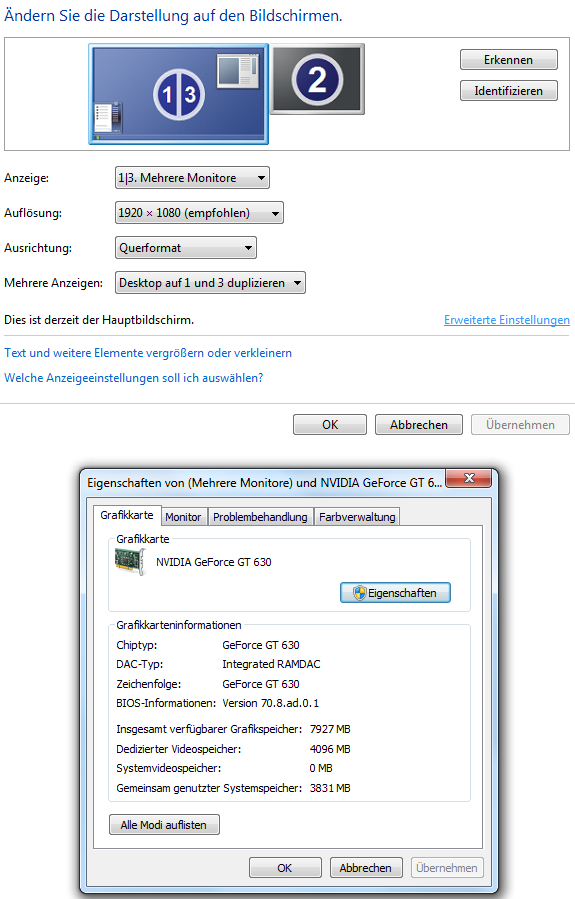Click the graphics card adapter icon
Screen dimensions: 575x899
pyautogui.click(x=131, y=561)
